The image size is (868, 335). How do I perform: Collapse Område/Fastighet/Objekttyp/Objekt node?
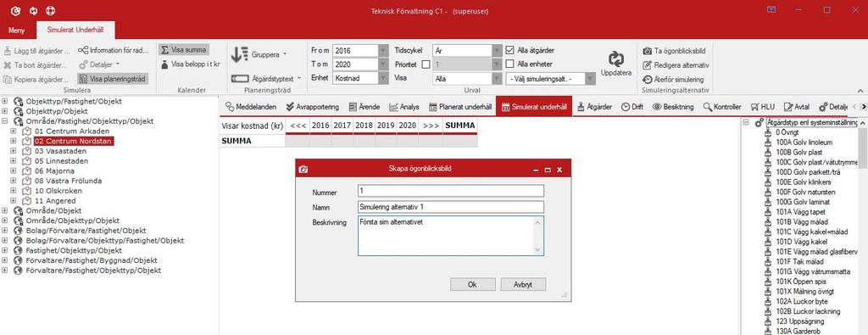point(5,121)
